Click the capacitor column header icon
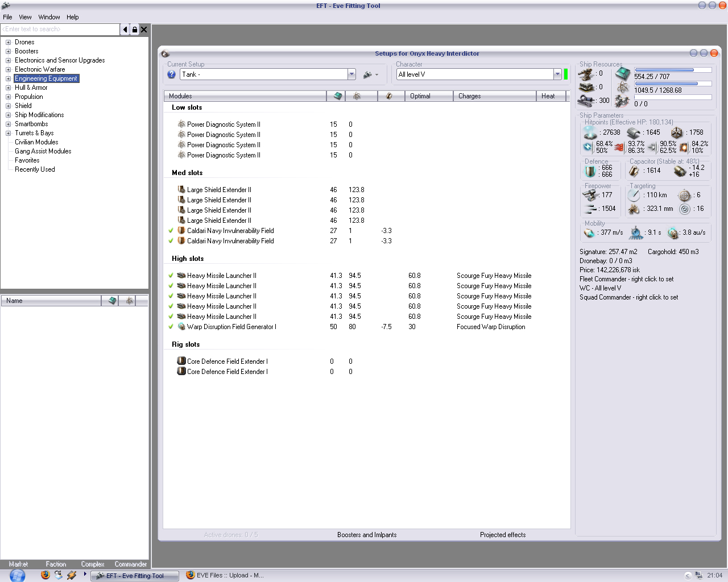The image size is (728, 582). pyautogui.click(x=389, y=96)
